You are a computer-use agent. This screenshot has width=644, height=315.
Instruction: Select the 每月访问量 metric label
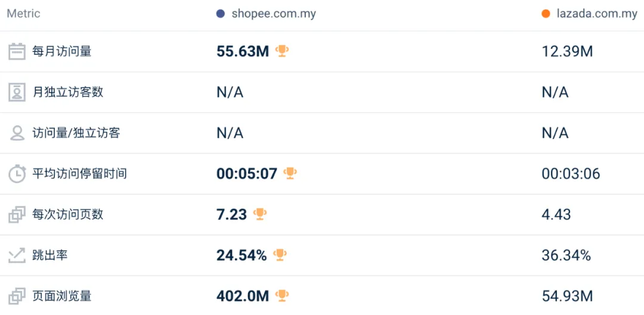[62, 51]
